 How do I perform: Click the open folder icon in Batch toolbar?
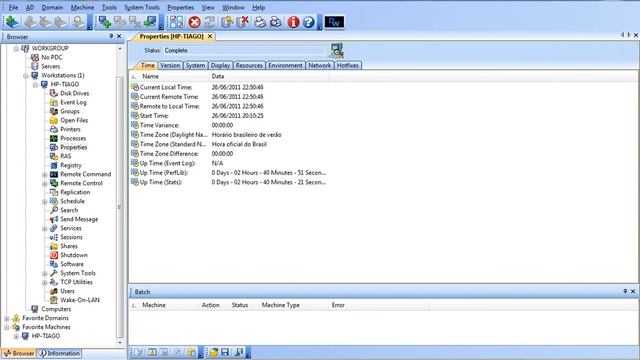click(214, 352)
